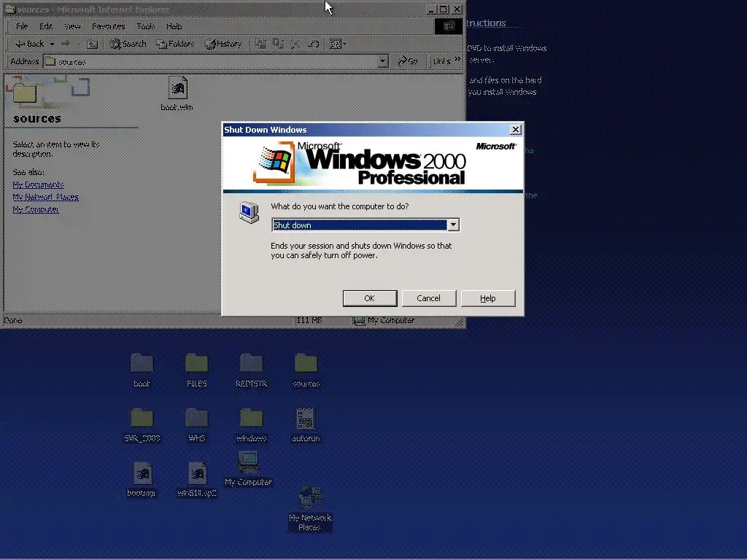Select the FILES folder on desktop
Image resolution: width=747 pixels, height=560 pixels.
click(x=197, y=370)
